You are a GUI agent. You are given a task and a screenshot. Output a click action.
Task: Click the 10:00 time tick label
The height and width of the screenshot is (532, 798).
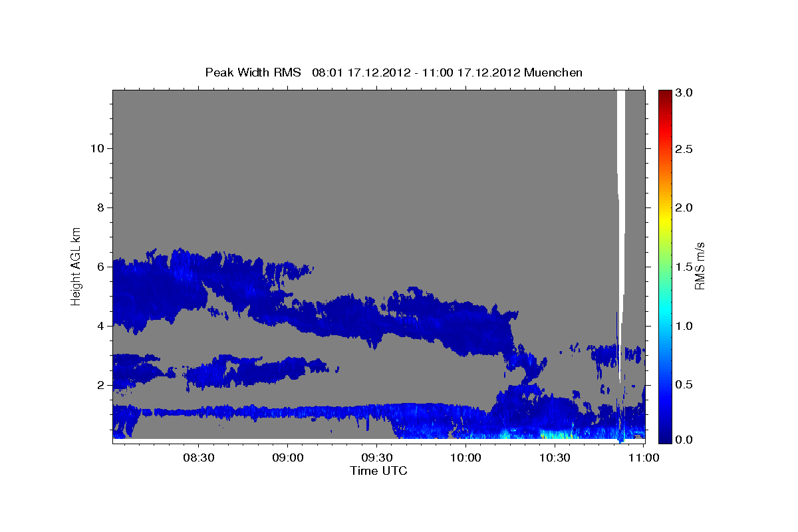[x=465, y=458]
